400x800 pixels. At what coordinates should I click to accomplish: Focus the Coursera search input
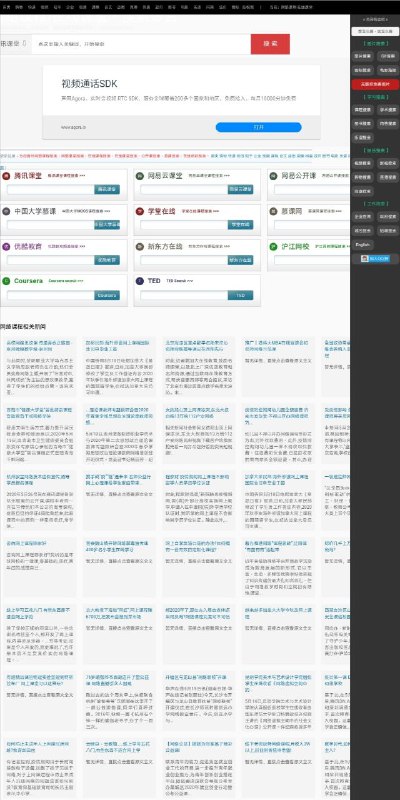point(51,295)
